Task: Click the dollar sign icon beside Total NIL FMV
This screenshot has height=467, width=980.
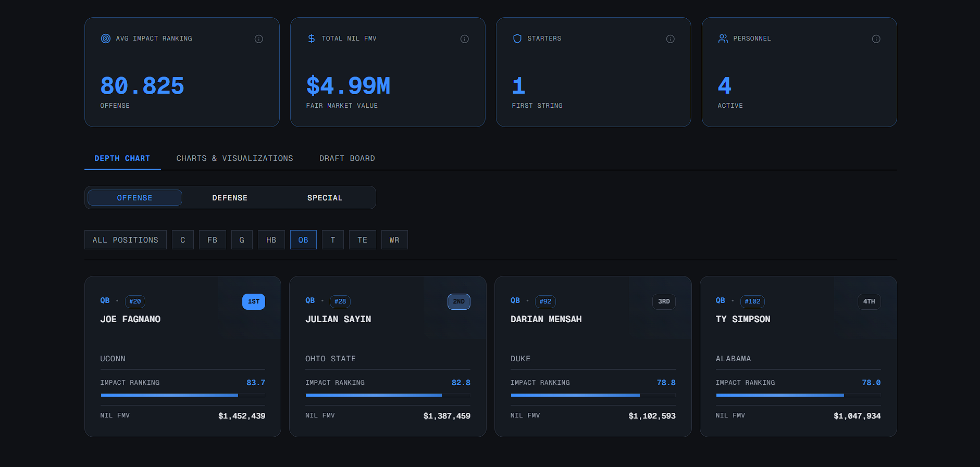Action: click(312, 39)
